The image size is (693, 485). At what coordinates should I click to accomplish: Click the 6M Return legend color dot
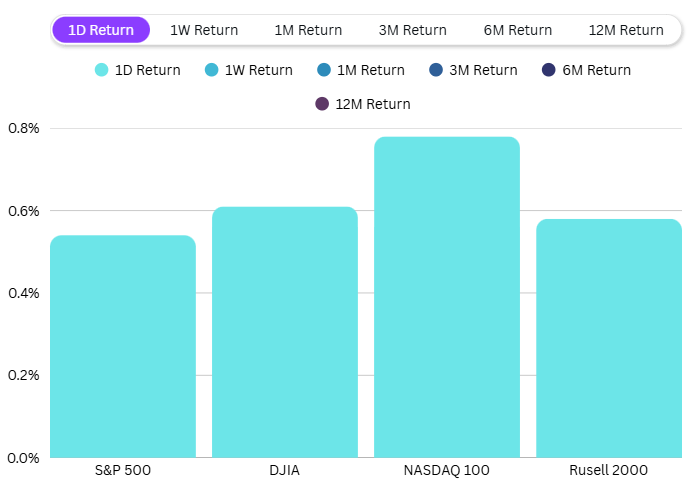tap(548, 70)
